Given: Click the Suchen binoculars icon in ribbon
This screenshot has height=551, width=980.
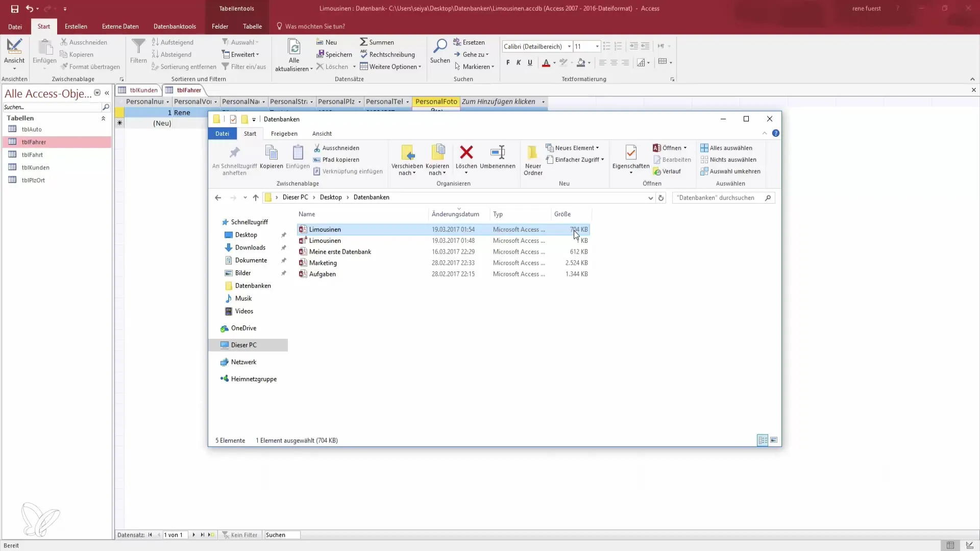Looking at the screenshot, I should pyautogui.click(x=439, y=46).
